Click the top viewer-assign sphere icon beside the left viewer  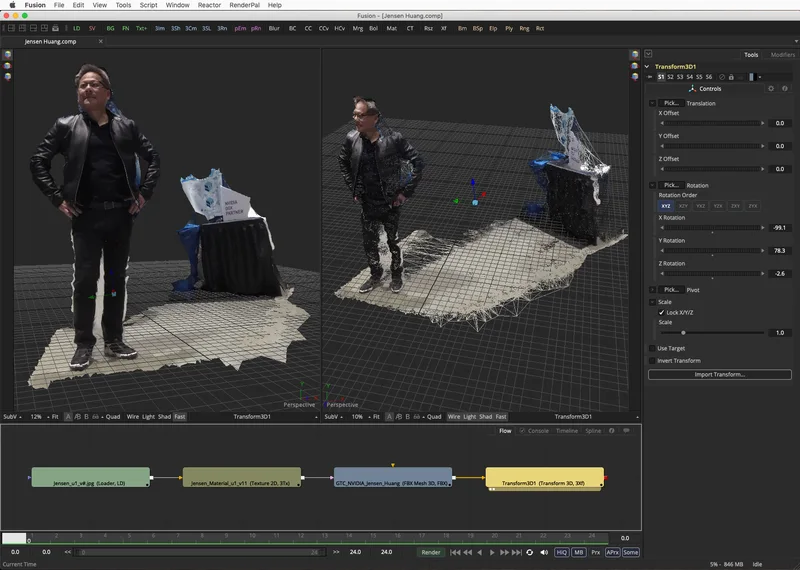pos(7,55)
